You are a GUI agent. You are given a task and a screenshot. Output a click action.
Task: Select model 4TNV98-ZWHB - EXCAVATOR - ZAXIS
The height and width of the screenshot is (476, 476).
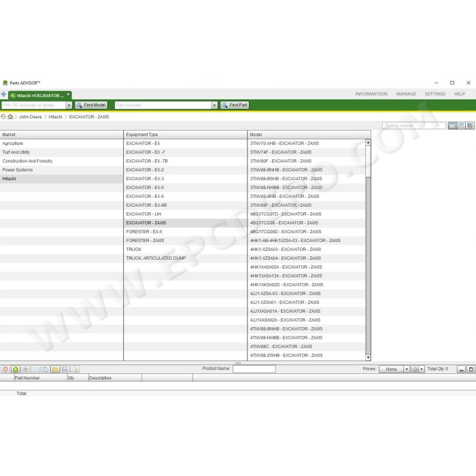307,355
